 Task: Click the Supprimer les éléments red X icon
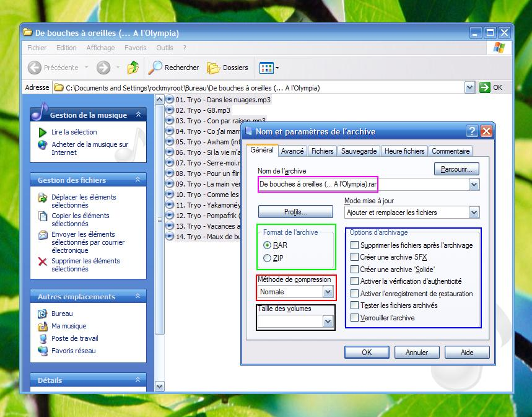(43, 261)
